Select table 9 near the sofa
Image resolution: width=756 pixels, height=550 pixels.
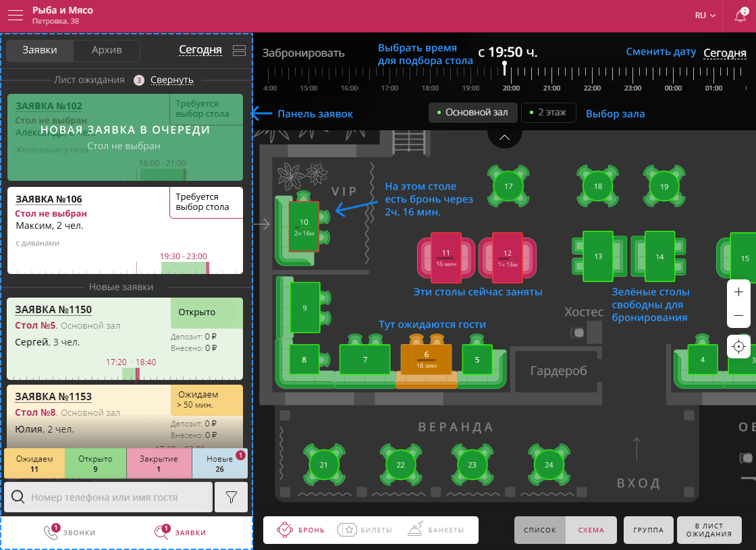(304, 308)
